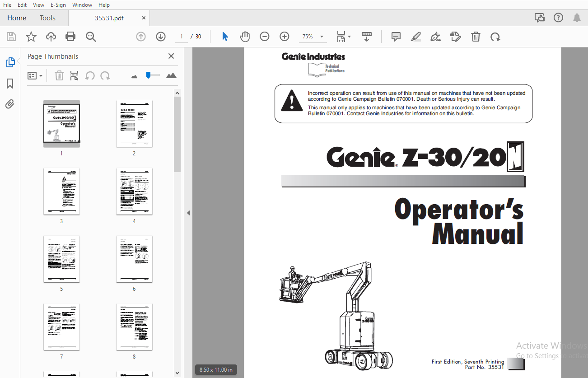The width and height of the screenshot is (588, 378).
Task: Open the help question mark icon
Action: coord(558,18)
